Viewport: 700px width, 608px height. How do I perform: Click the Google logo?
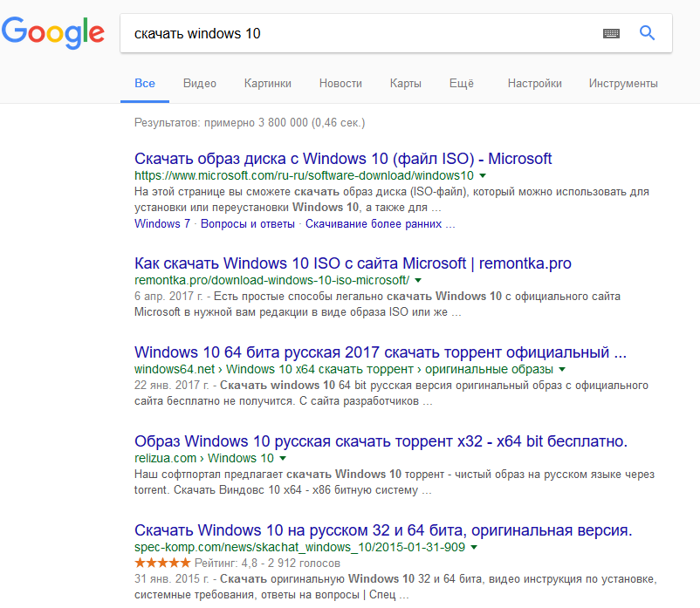click(x=53, y=33)
